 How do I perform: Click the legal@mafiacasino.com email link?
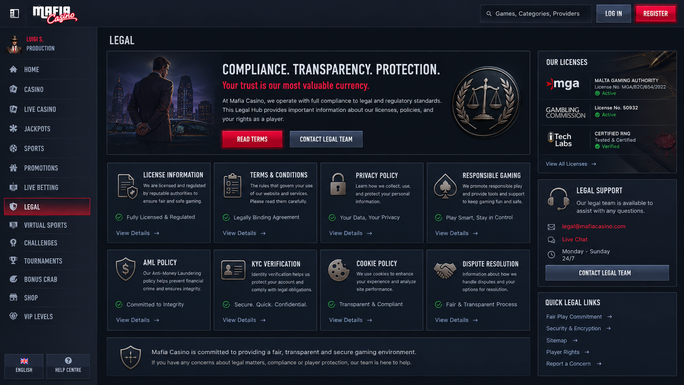click(593, 226)
